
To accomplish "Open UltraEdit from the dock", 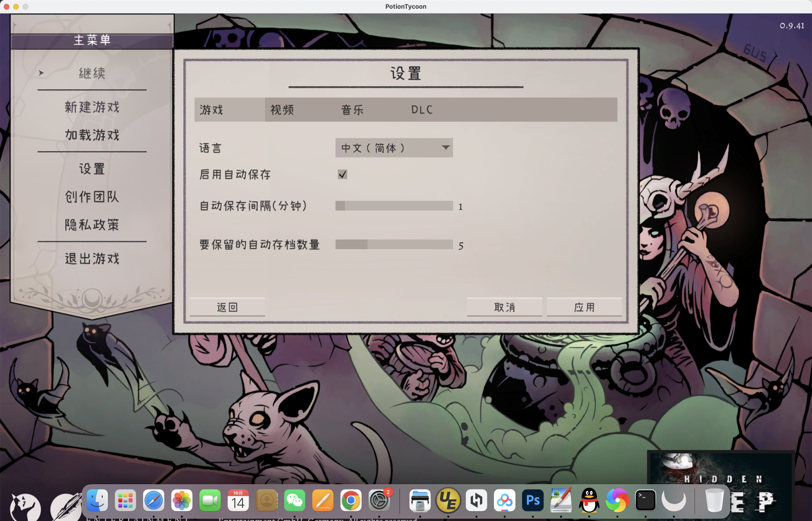I will 448,500.
